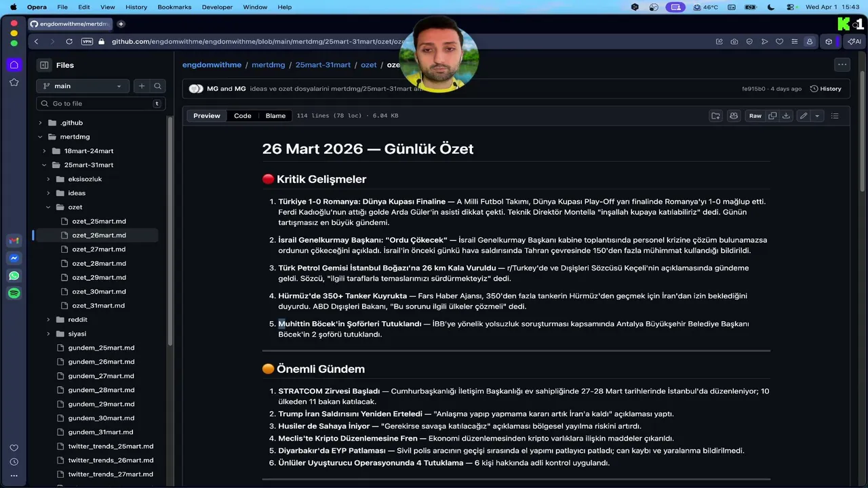Open the more file actions ellipsis menu
868x488 pixels.
(x=842, y=65)
